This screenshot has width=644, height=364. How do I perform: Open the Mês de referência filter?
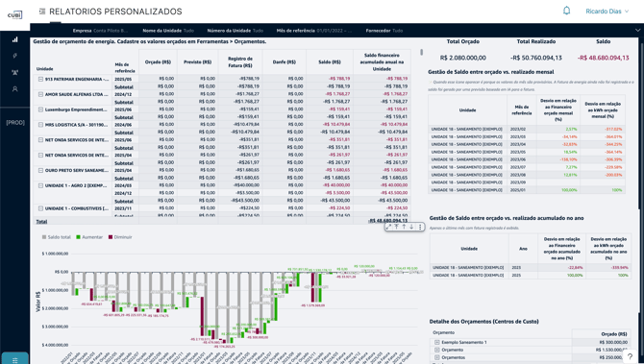[314, 31]
